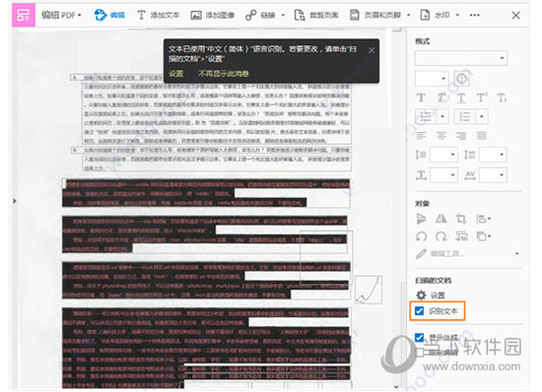Viewport: 542px width, 392px height.
Task: Apply numbered list
Action: pos(464,116)
